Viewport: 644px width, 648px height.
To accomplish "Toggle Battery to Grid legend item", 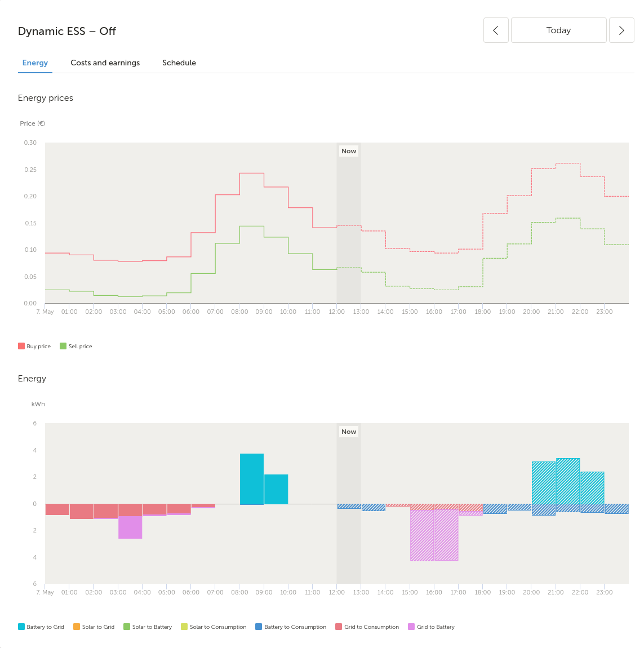I will (41, 627).
